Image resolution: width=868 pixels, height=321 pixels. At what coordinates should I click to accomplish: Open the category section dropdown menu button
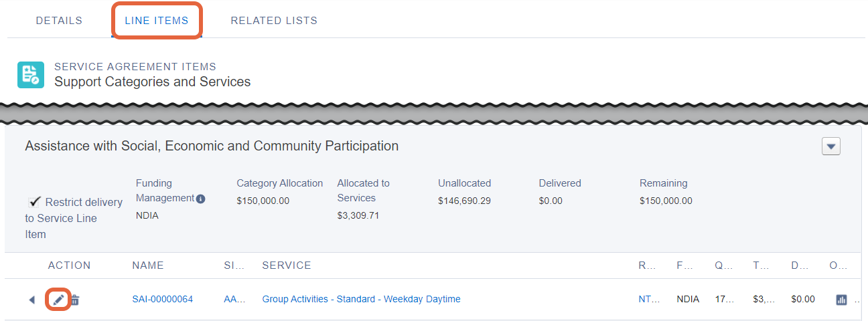tap(831, 146)
